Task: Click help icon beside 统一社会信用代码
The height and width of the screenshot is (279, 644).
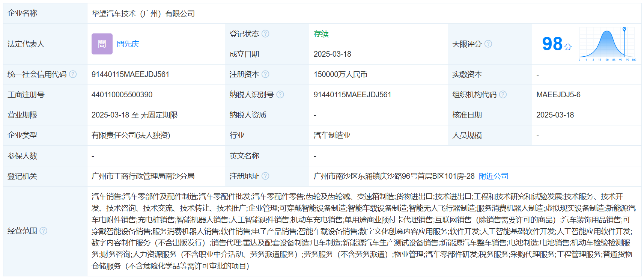Action: click(73, 74)
